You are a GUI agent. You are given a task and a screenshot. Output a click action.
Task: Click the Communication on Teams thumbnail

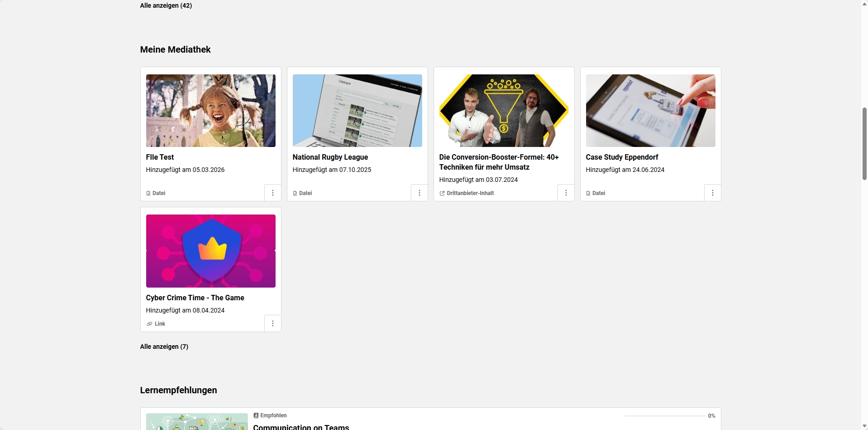point(197,422)
